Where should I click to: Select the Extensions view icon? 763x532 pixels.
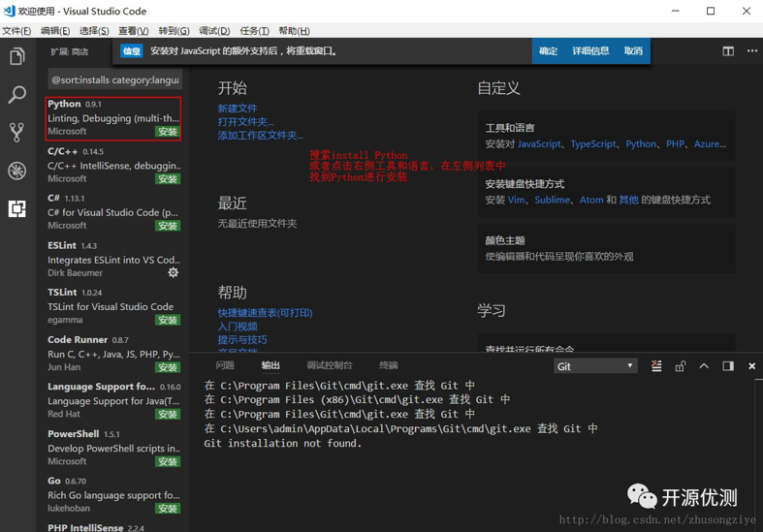click(16, 208)
